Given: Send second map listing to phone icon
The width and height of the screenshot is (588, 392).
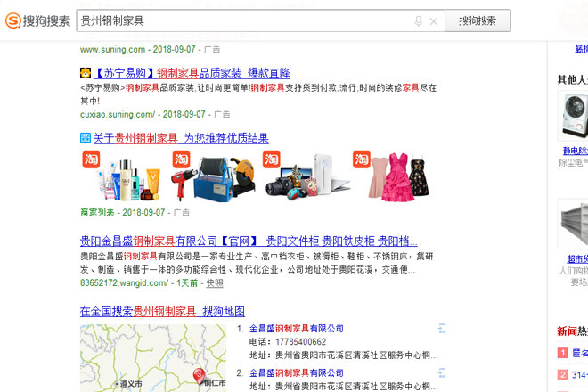Looking at the screenshot, I should pyautogui.click(x=442, y=373).
